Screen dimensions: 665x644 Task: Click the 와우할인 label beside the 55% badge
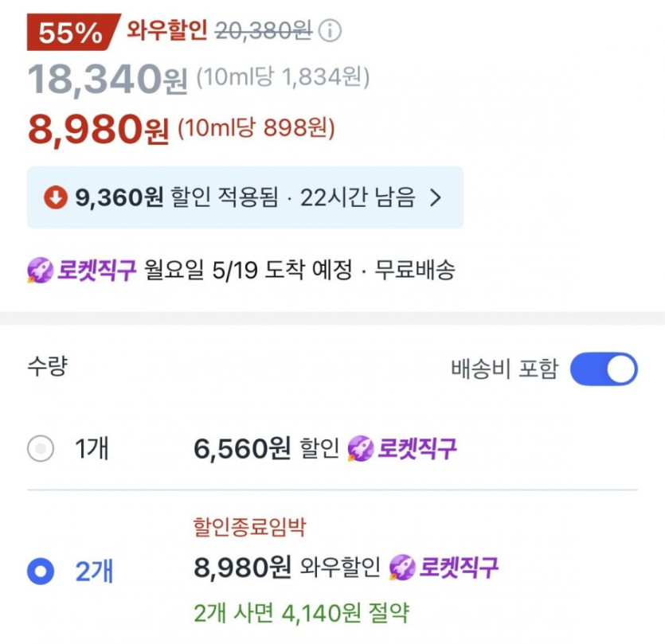point(166,30)
